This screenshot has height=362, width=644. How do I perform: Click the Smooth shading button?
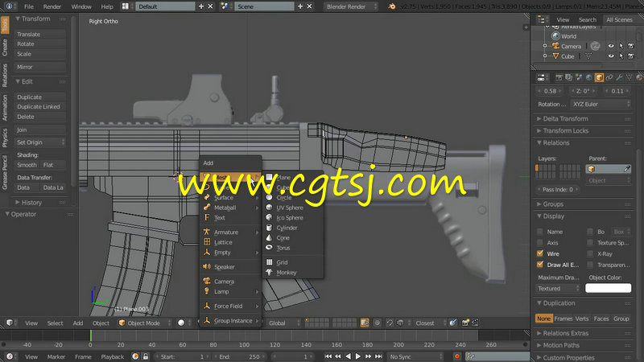[x=27, y=165]
